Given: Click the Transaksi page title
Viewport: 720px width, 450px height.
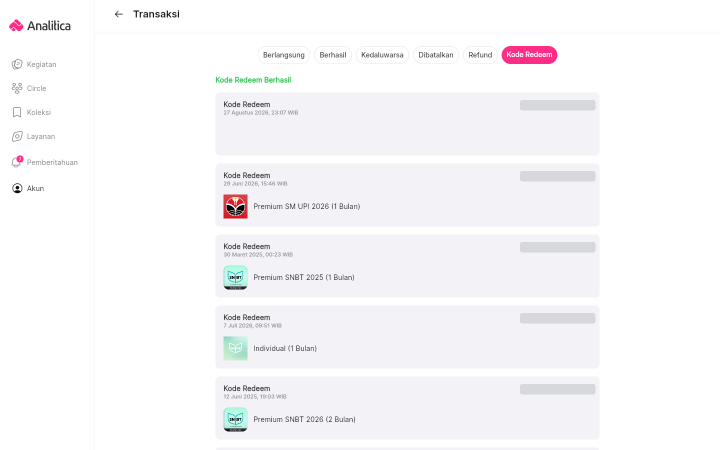Looking at the screenshot, I should tap(157, 14).
